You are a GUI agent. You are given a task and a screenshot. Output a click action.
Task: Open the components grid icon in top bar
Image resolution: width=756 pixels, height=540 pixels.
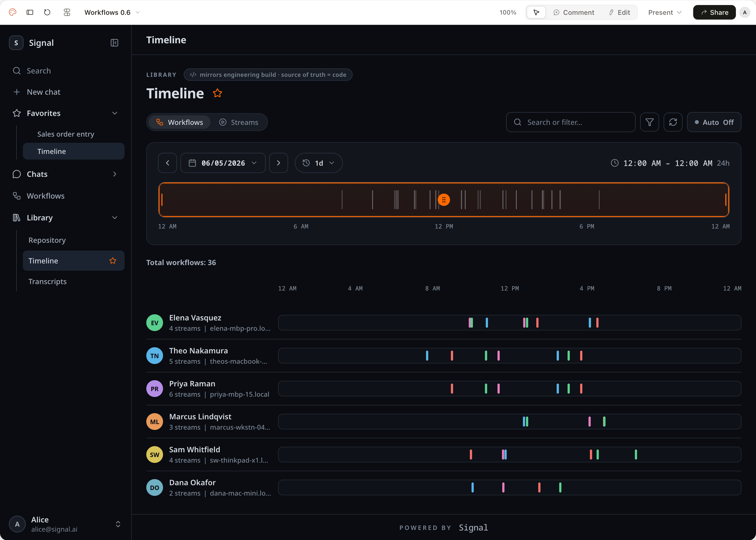point(67,12)
